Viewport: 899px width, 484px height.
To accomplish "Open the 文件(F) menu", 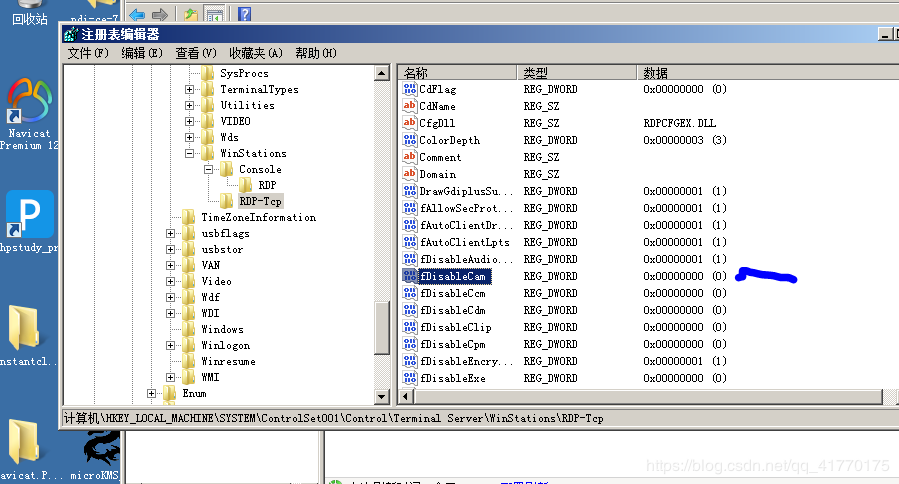I will [88, 53].
